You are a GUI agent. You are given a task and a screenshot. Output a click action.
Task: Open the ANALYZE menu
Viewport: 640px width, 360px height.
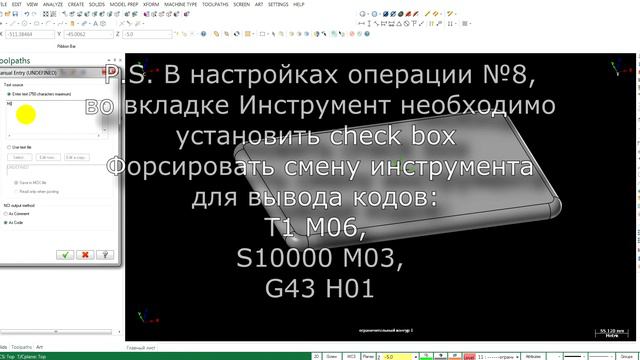53,4
